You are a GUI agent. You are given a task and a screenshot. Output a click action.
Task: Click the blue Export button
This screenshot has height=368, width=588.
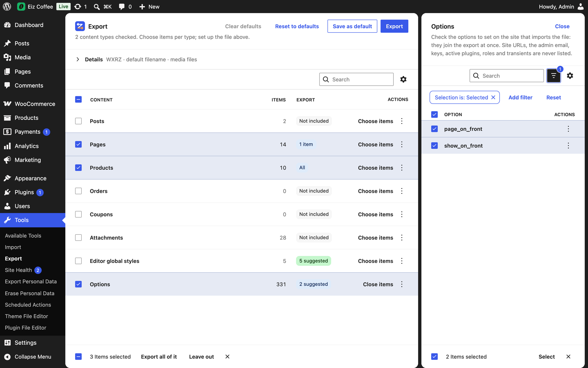[394, 26]
